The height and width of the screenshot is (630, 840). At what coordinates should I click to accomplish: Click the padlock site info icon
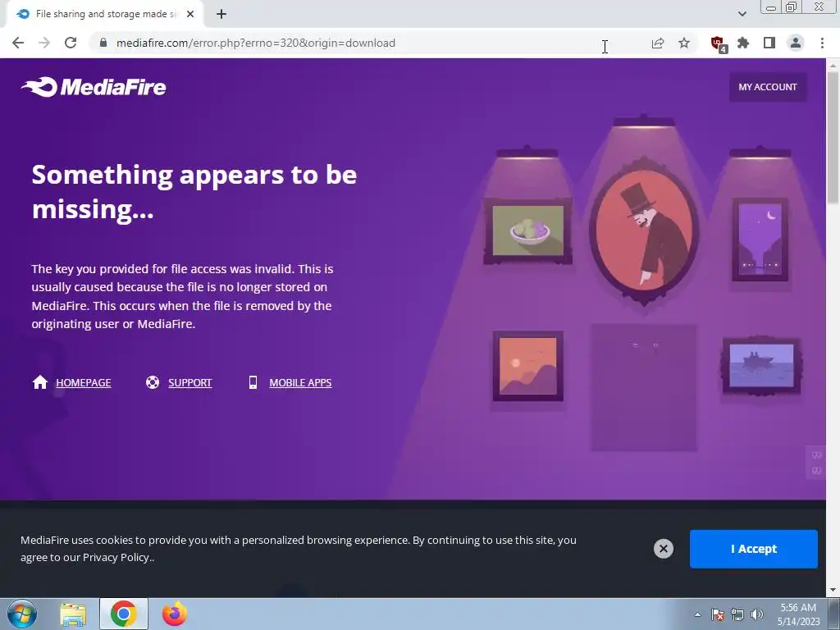click(103, 43)
